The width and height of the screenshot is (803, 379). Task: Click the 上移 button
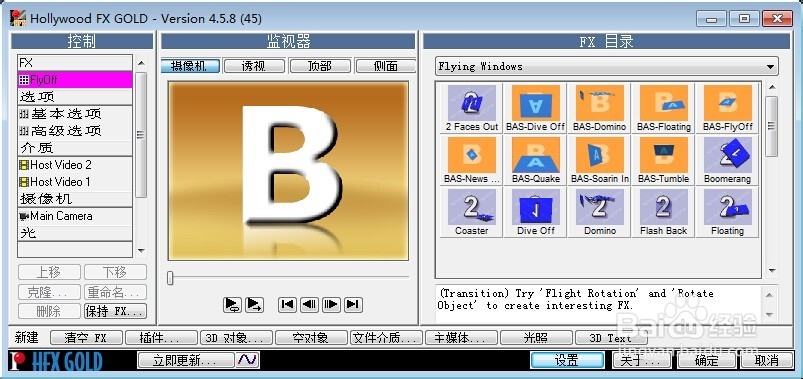click(x=50, y=272)
